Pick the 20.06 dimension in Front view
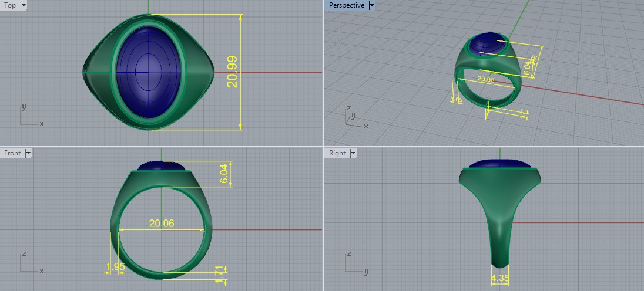The height and width of the screenshot is (291, 644). point(162,224)
